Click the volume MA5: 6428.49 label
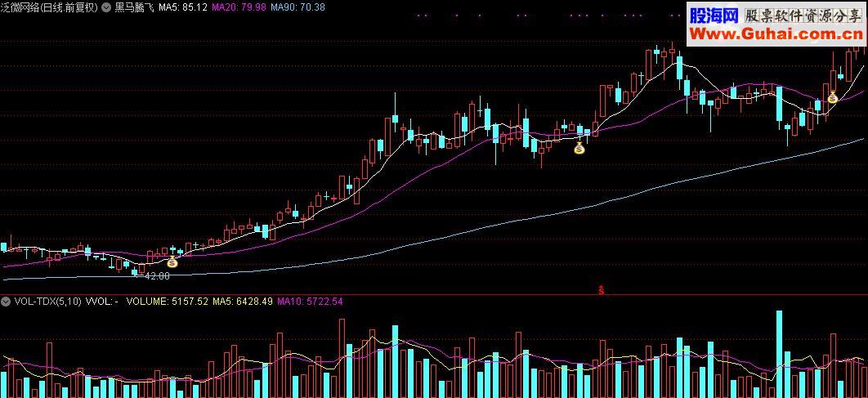Image resolution: width=868 pixels, height=398 pixels. (x=243, y=302)
